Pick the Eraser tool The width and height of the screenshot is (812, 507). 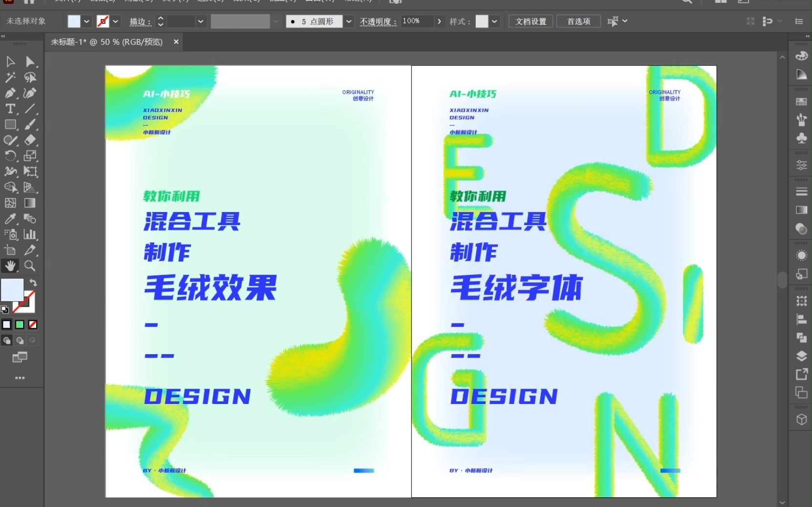click(30, 140)
